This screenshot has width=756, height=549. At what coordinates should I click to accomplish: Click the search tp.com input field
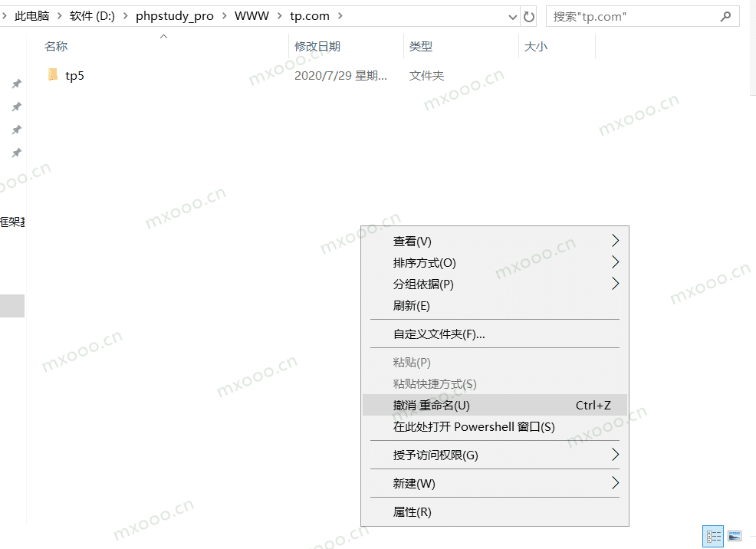pyautogui.click(x=633, y=16)
